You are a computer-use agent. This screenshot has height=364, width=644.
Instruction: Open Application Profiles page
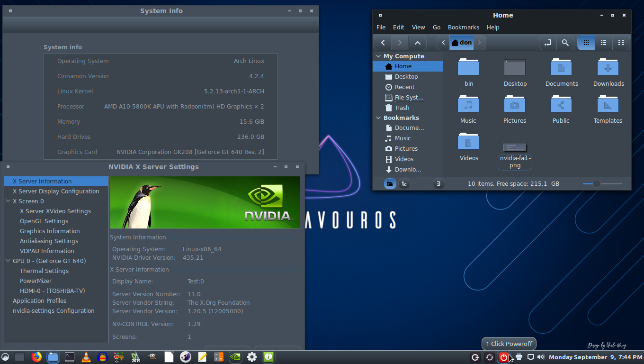click(39, 301)
